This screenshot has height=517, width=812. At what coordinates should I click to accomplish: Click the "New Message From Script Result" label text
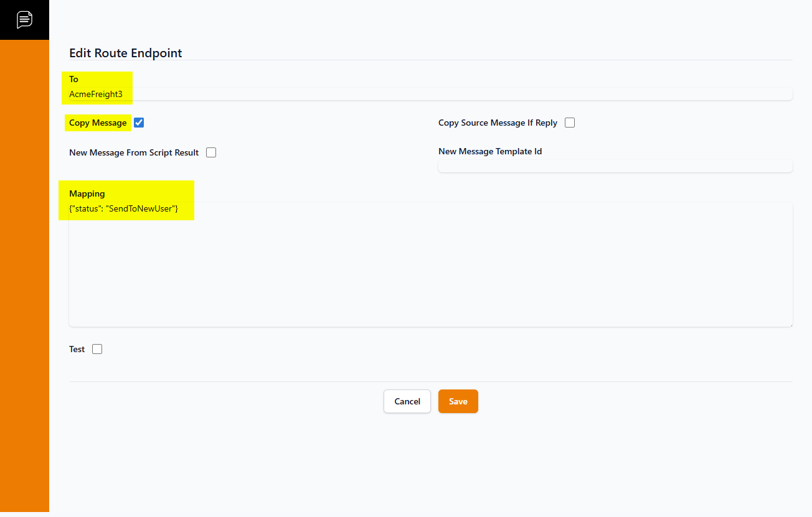[x=134, y=152]
